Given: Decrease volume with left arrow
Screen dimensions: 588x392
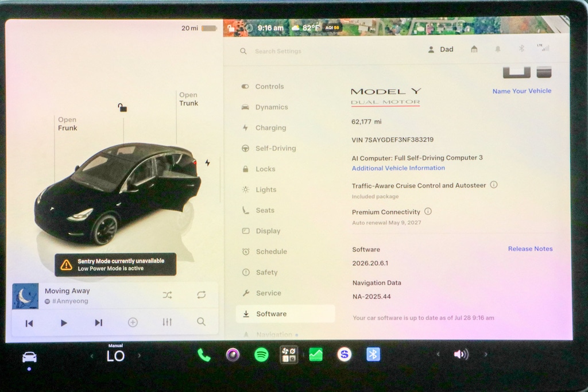Looking at the screenshot, I should 438,354.
